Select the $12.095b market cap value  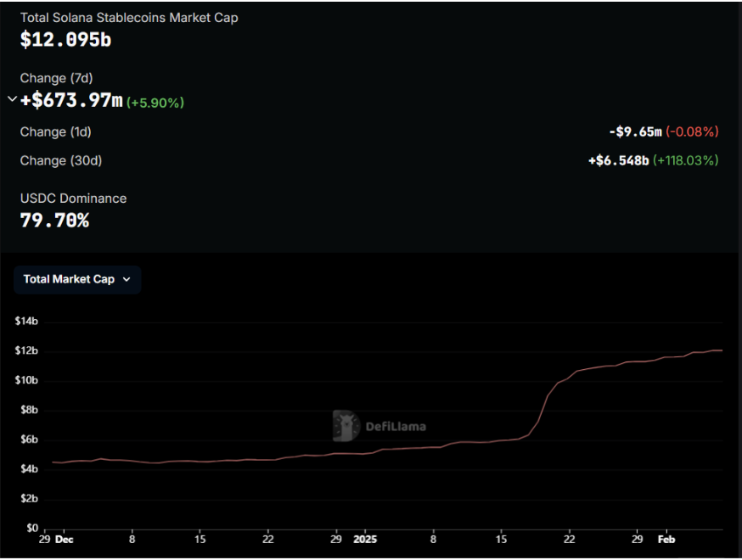65,40
